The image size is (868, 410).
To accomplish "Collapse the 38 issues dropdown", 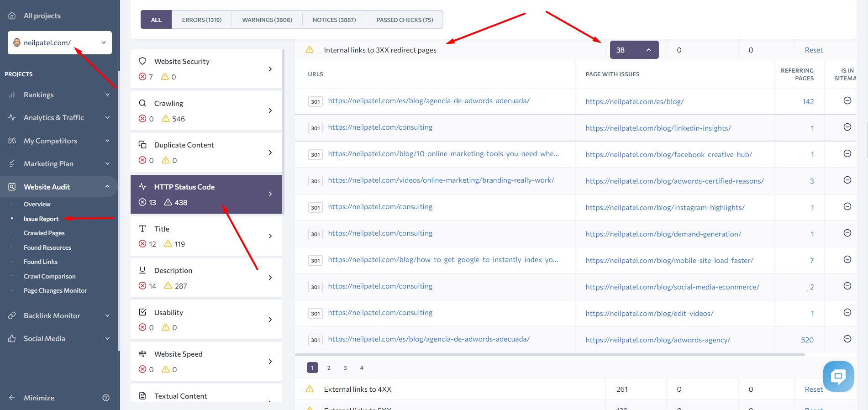I will [x=634, y=50].
